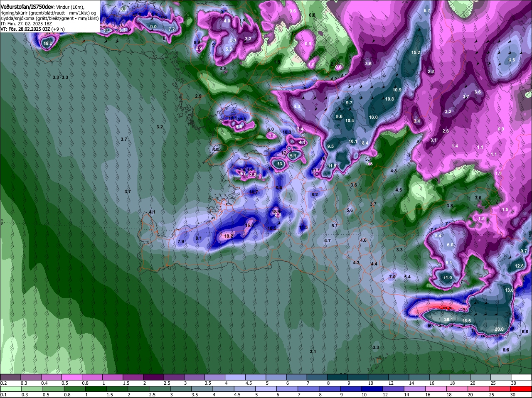The width and height of the screenshot is (532, 398).
Task: Click the 'VT: Fös. 28.02.2025 03Z (+9 h)' line
Action: 32,29
